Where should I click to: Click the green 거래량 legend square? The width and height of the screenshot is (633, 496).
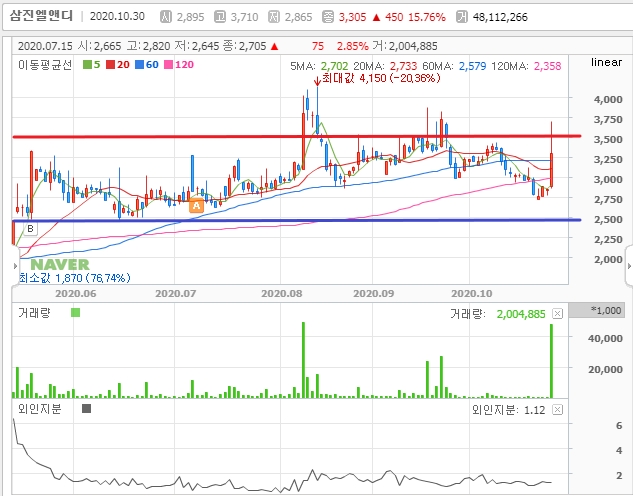75,313
